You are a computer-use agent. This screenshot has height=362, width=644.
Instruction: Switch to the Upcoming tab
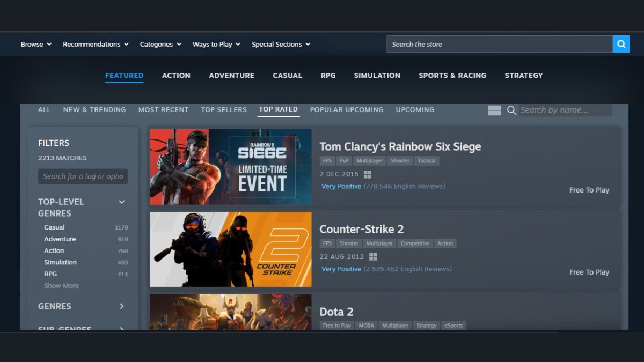(415, 109)
